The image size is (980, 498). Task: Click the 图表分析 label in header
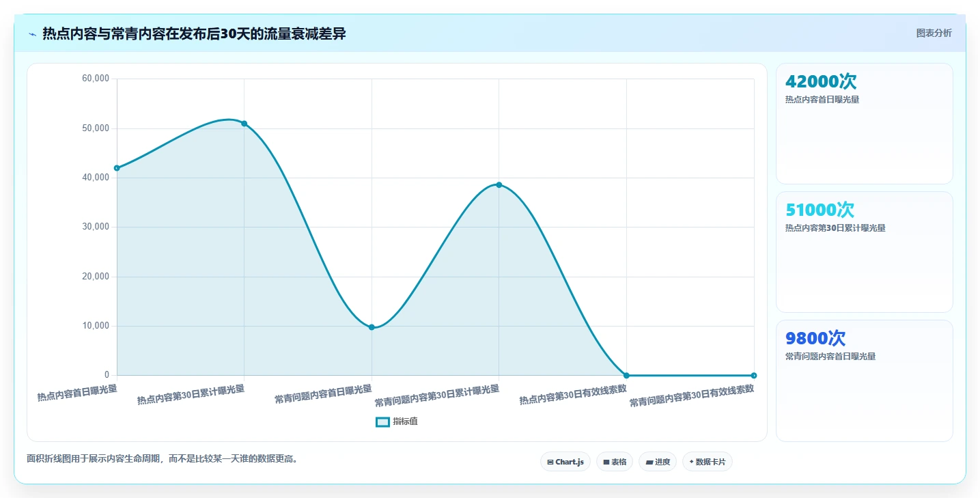934,33
